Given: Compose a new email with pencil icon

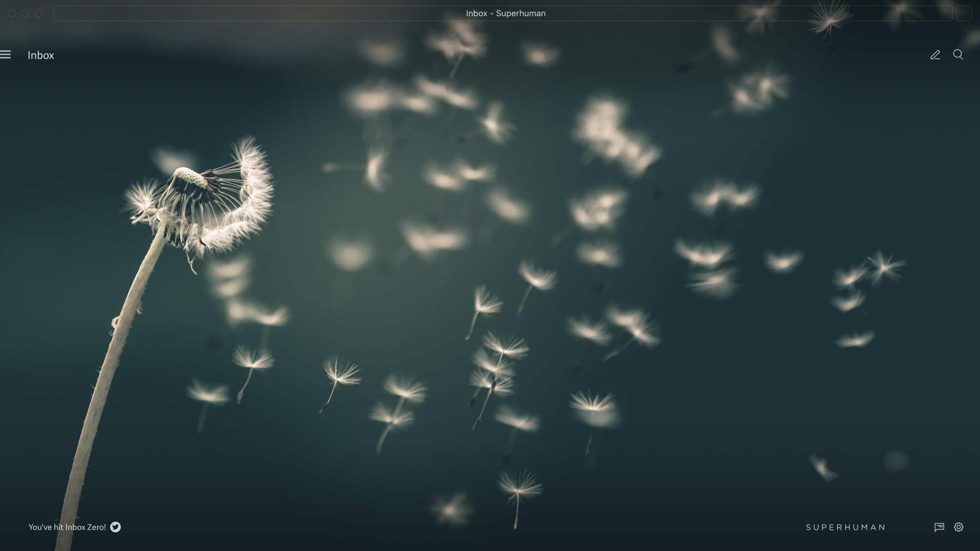Looking at the screenshot, I should 935,55.
